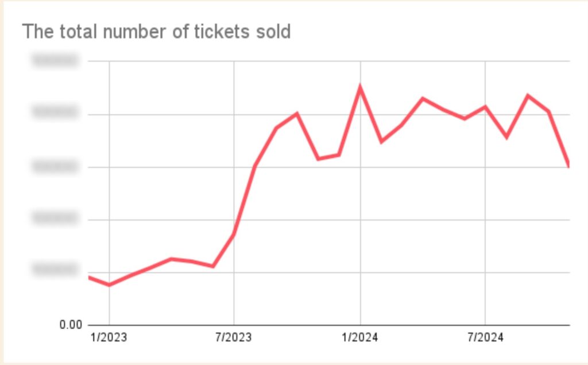Click the red line's rightmost end point
Viewport: 588px width, 365px height.
coord(568,167)
